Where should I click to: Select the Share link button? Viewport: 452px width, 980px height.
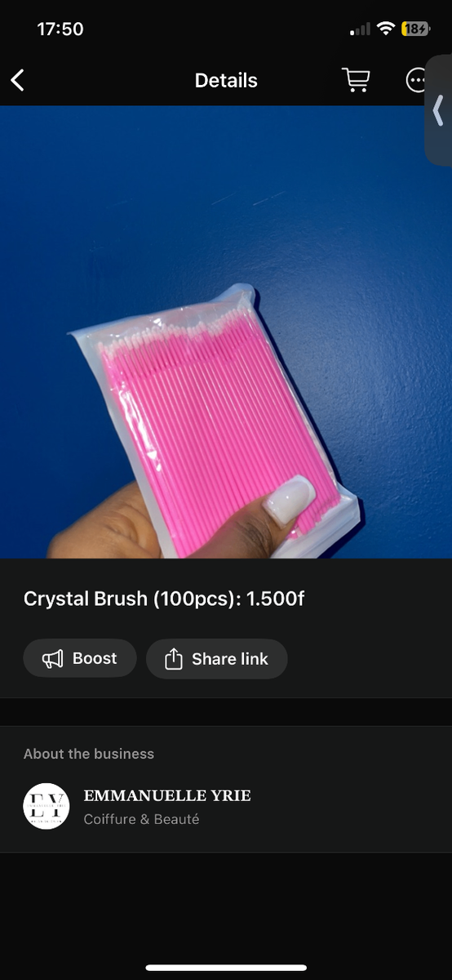tap(217, 658)
